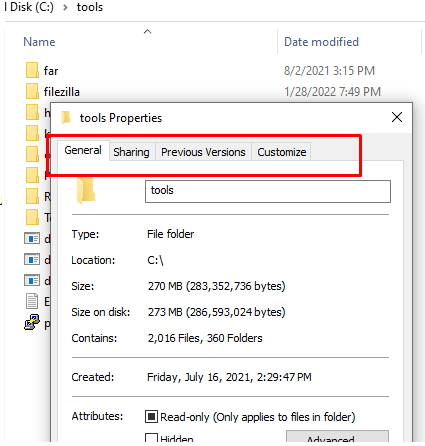Click the date 1/28/2022 7:49 PM
Viewport: 425px width, 446px height.
tap(332, 92)
